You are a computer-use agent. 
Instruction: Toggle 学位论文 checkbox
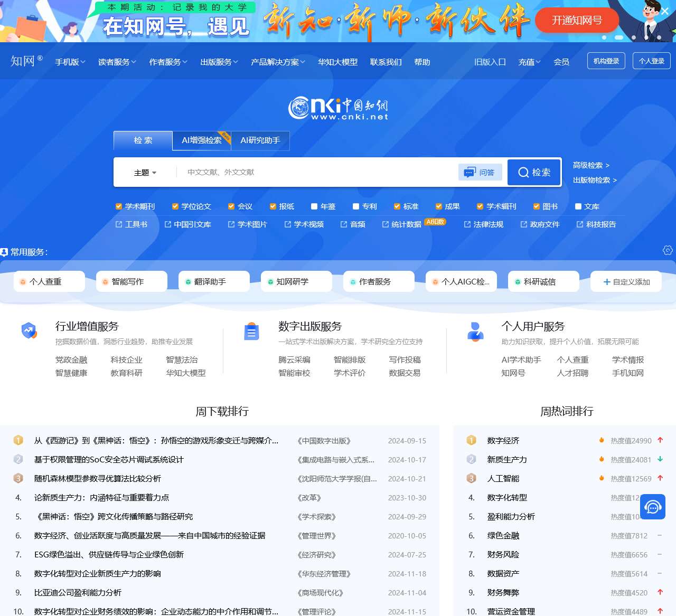[175, 206]
